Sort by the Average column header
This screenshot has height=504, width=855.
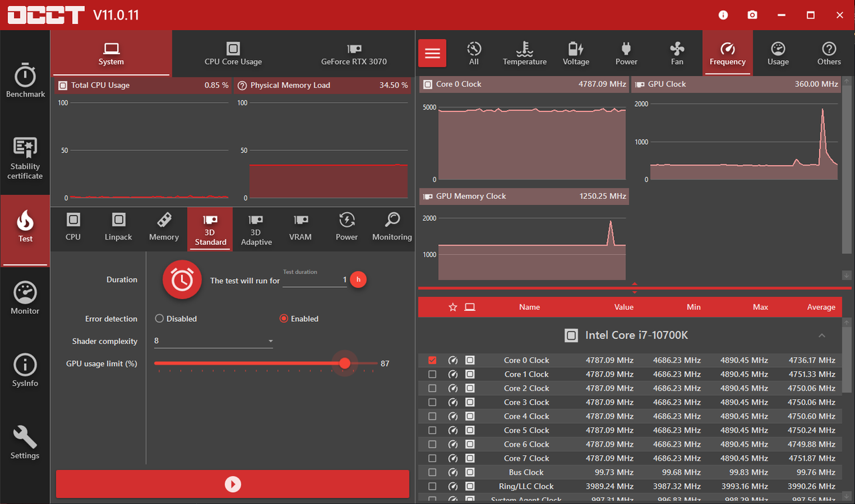click(821, 307)
